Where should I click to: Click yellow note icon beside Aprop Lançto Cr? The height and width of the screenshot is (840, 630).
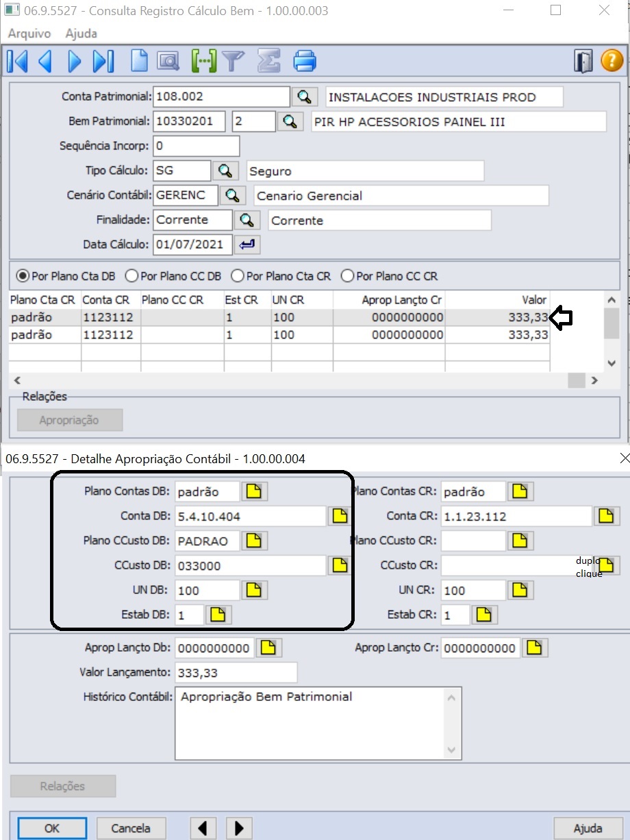pyautogui.click(x=534, y=647)
